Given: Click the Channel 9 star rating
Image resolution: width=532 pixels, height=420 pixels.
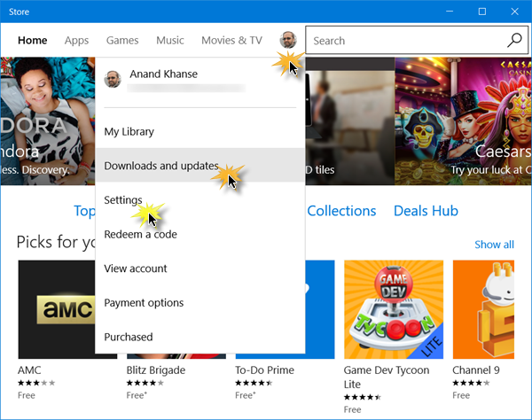Looking at the screenshot, I should pos(471,383).
